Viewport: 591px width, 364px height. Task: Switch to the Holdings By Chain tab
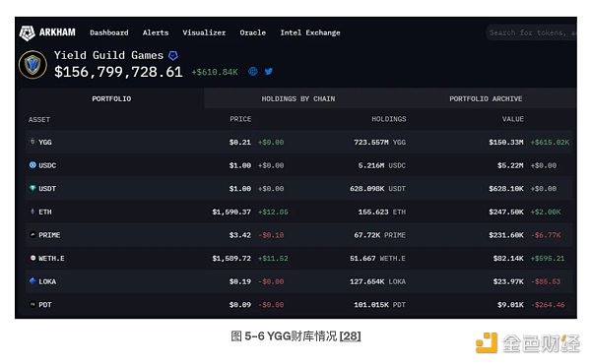[298, 98]
